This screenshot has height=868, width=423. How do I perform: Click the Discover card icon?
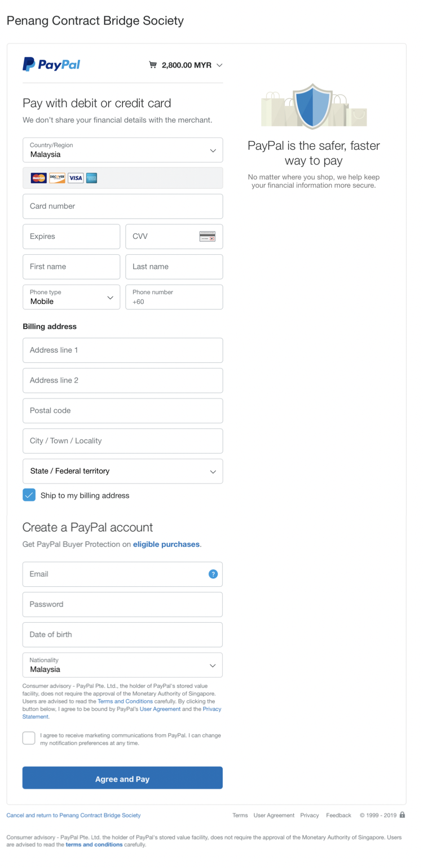[57, 178]
